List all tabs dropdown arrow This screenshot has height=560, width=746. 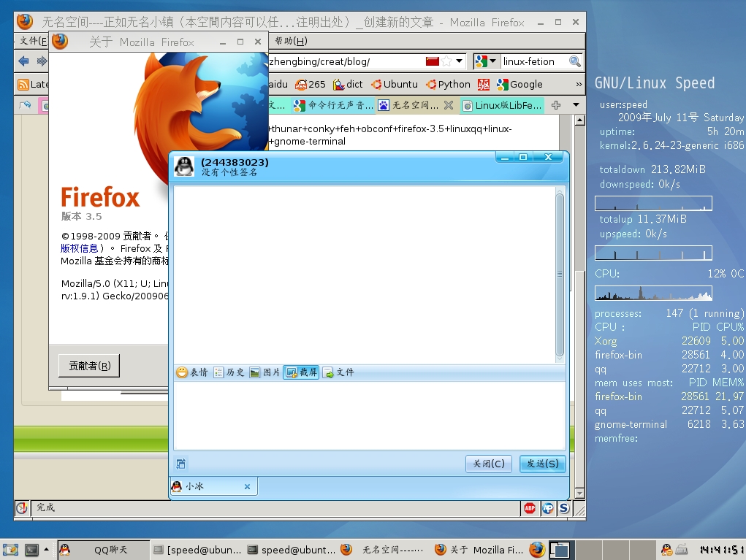click(x=576, y=105)
